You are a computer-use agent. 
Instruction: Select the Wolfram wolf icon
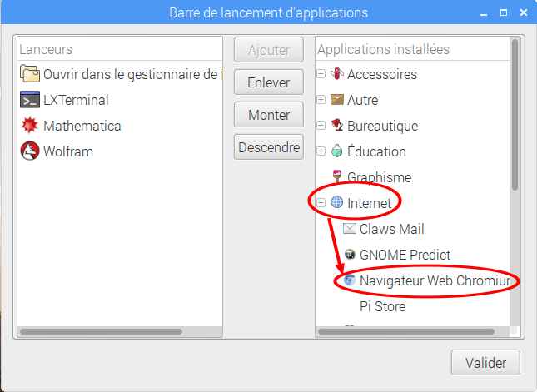click(x=30, y=151)
